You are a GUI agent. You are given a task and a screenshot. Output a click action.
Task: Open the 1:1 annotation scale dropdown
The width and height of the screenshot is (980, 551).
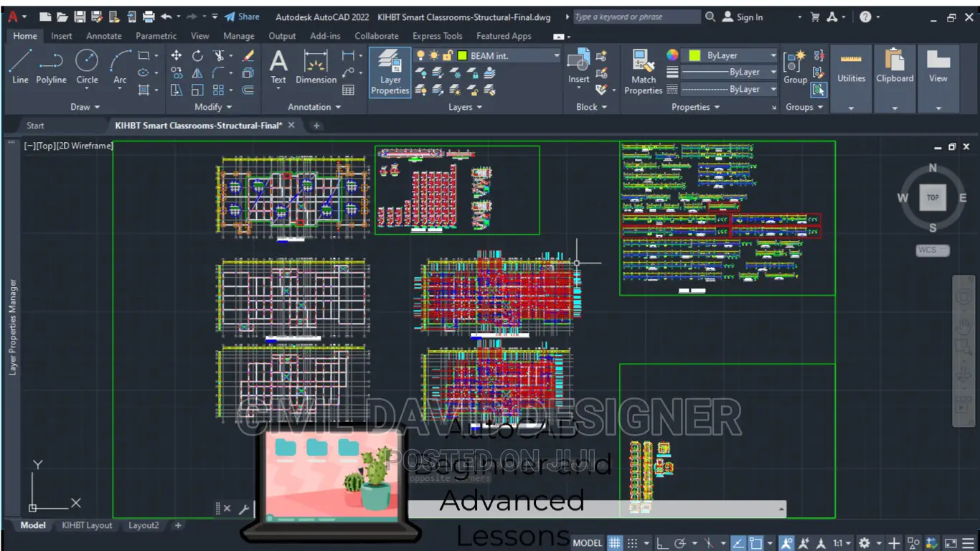pyautogui.click(x=842, y=543)
